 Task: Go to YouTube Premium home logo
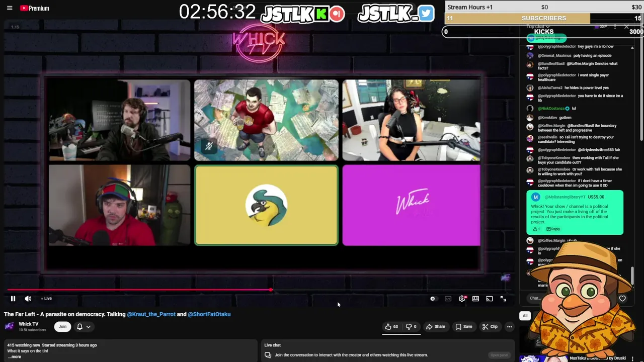[x=34, y=8]
